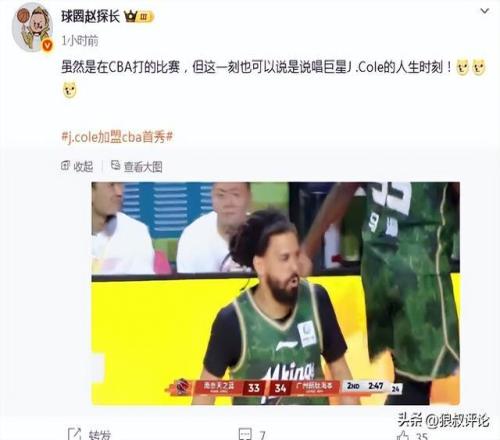Click the 收起 collapse icon
500x440 pixels.
[x=65, y=165]
